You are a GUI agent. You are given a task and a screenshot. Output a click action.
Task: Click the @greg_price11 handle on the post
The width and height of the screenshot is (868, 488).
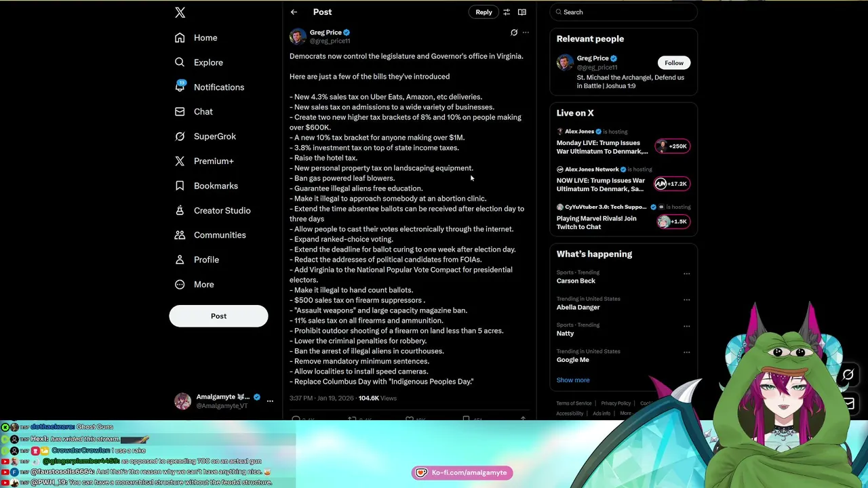(330, 41)
